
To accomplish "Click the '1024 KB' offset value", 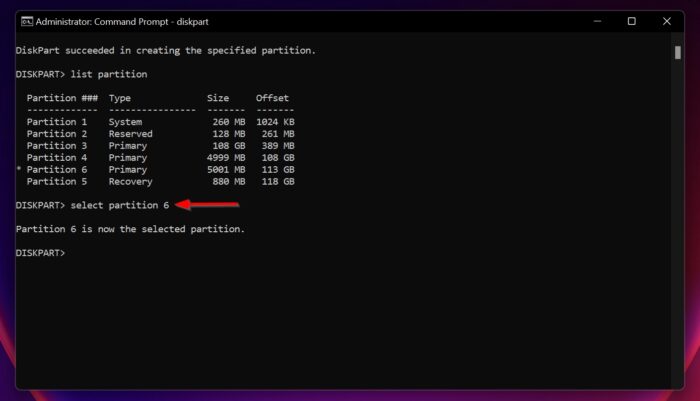I will pos(275,122).
